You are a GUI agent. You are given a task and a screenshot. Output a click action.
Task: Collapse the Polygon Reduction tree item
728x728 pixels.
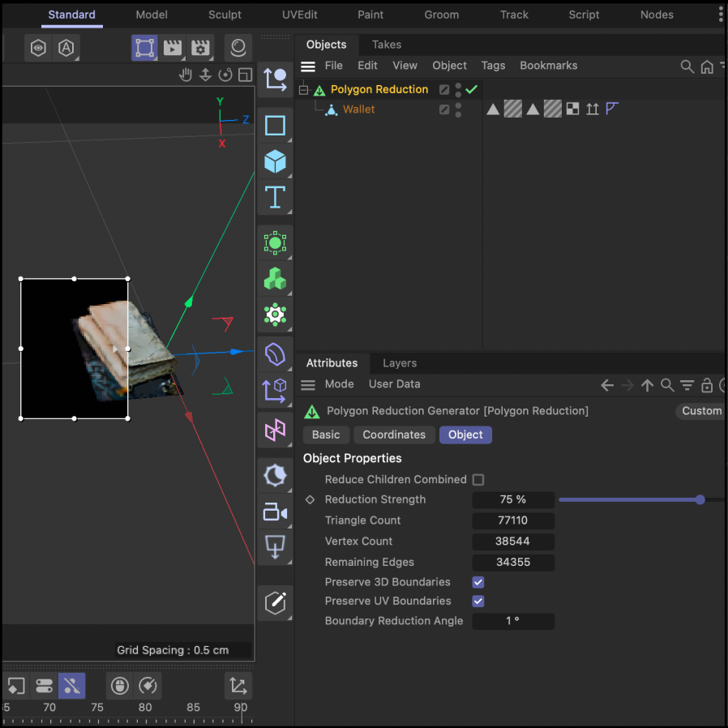click(x=304, y=90)
